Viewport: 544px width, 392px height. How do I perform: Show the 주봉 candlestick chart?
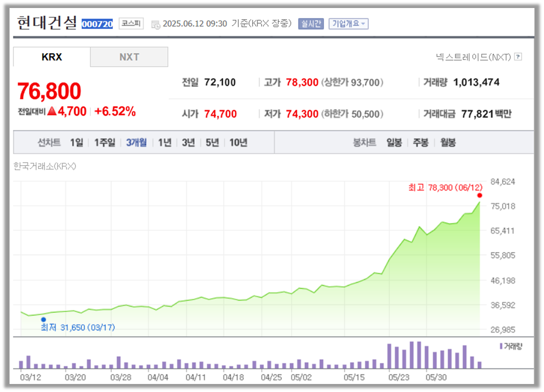coord(421,142)
